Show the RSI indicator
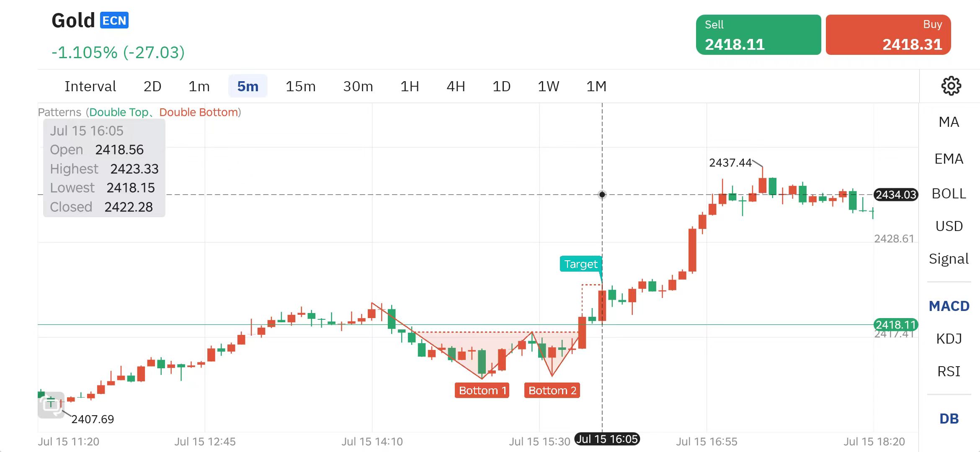This screenshot has width=980, height=452. point(949,371)
